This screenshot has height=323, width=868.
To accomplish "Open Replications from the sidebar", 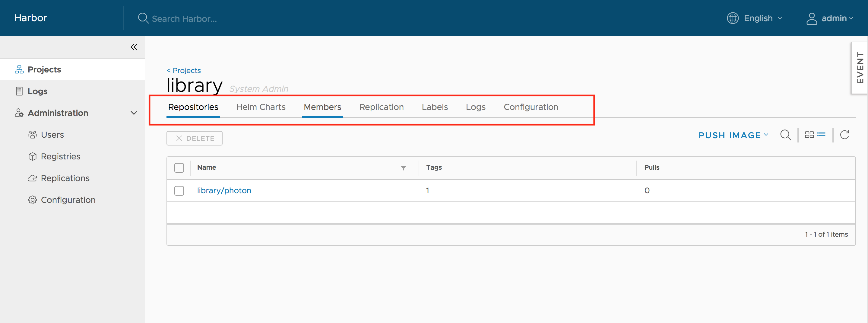I will 65,178.
